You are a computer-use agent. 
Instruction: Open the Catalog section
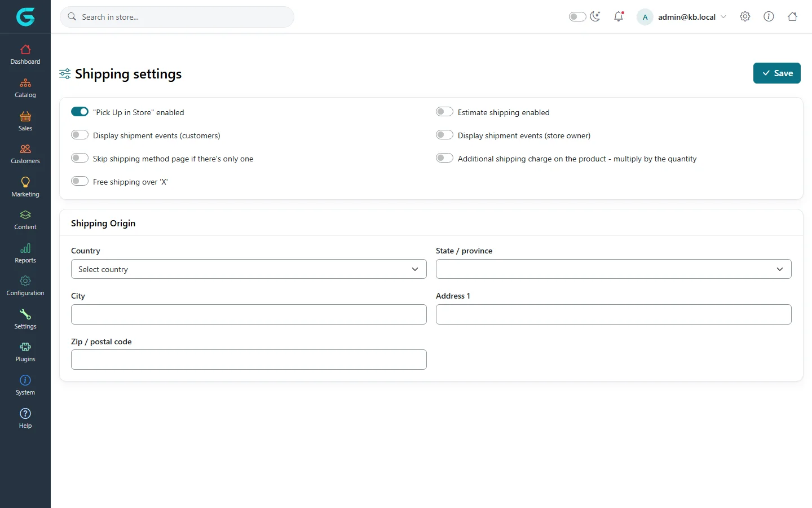pos(25,88)
